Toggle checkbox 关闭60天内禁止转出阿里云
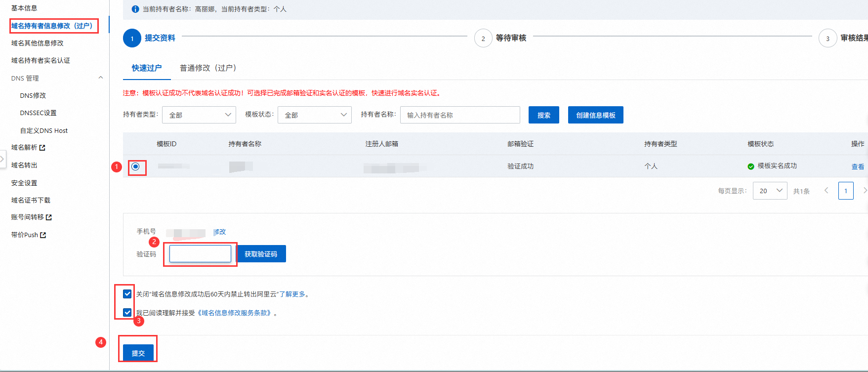 pyautogui.click(x=127, y=294)
